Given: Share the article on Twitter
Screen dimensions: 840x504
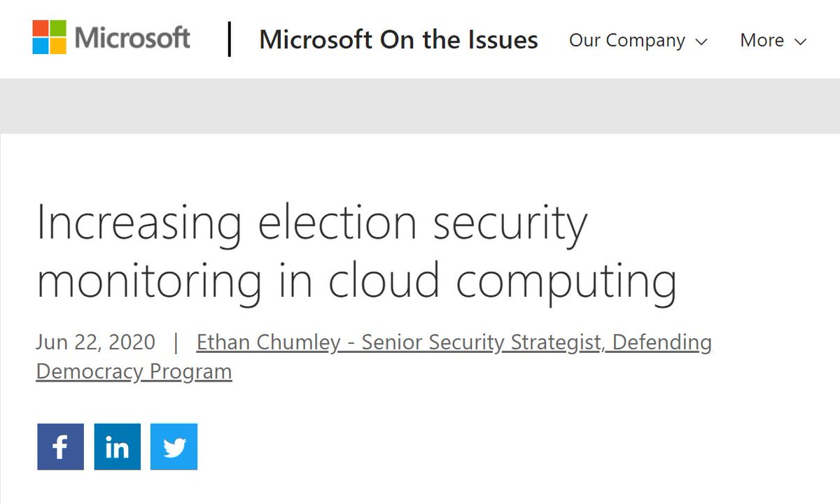Looking at the screenshot, I should click(174, 447).
